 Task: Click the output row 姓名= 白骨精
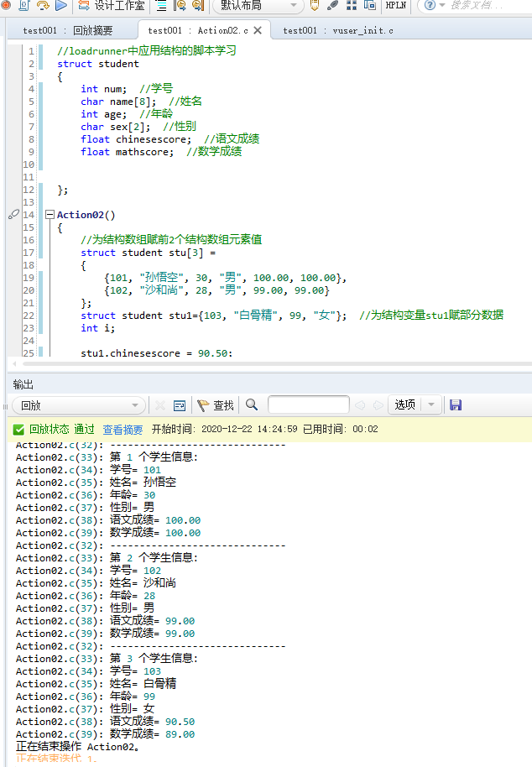click(x=96, y=684)
